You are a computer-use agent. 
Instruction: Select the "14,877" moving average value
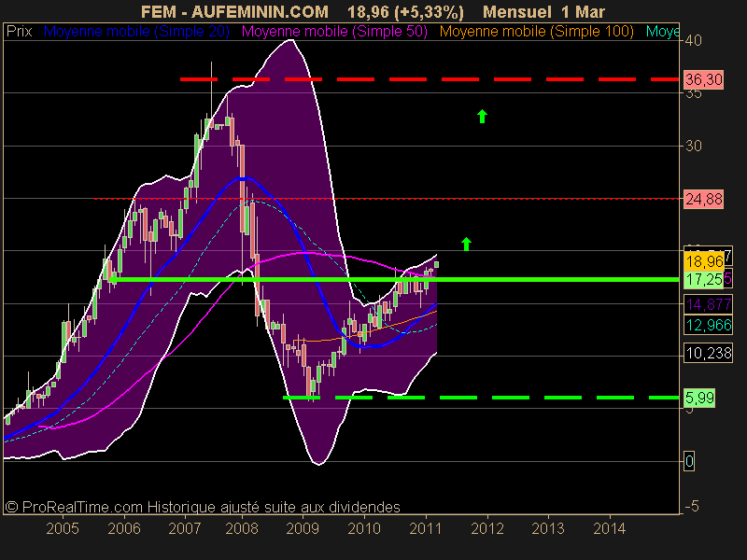(709, 304)
